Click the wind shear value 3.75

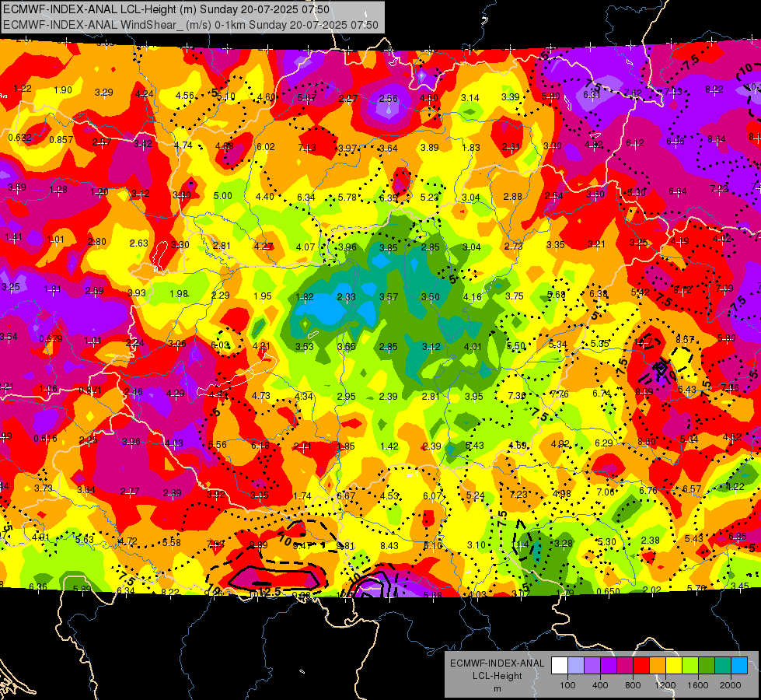tap(515, 296)
